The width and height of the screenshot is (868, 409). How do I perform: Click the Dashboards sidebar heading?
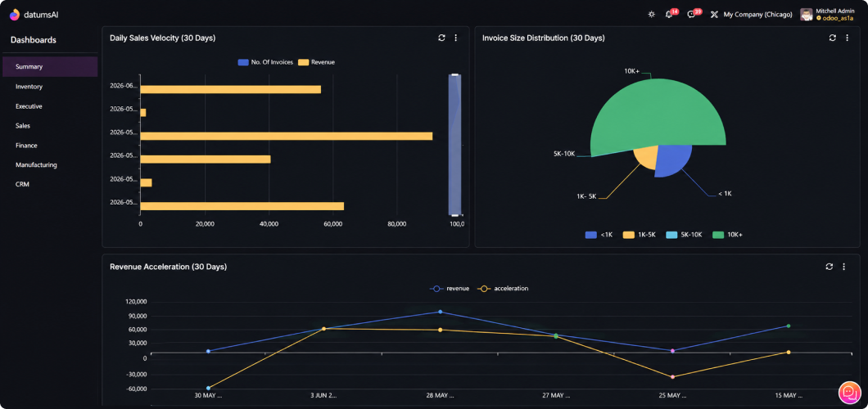tap(34, 40)
